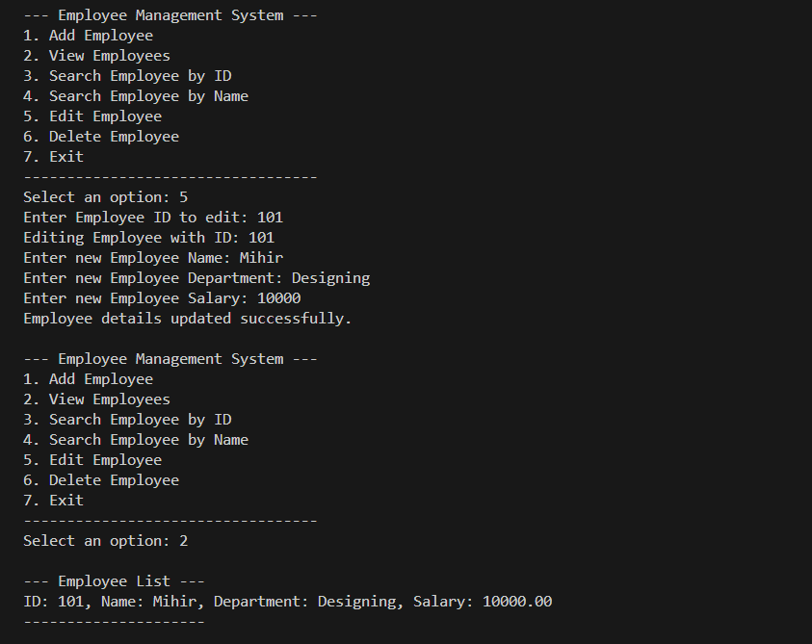This screenshot has height=644, width=812.
Task: Click "Employee details updated successfully." message
Action: point(188,319)
